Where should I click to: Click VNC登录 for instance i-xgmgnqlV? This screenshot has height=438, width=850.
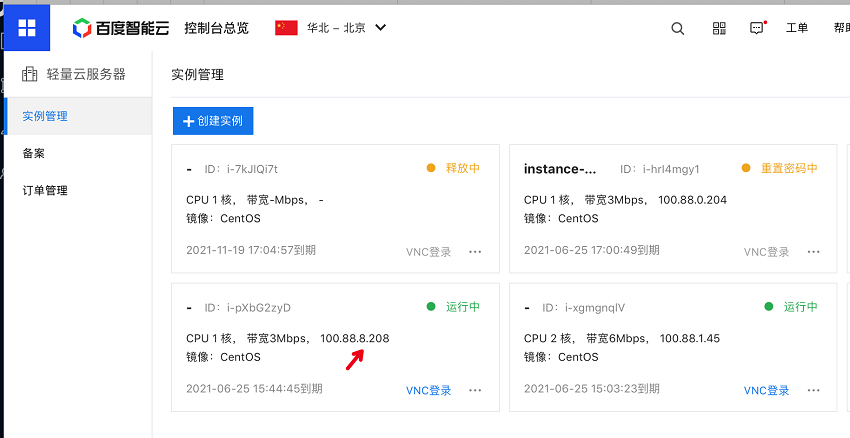[767, 390]
